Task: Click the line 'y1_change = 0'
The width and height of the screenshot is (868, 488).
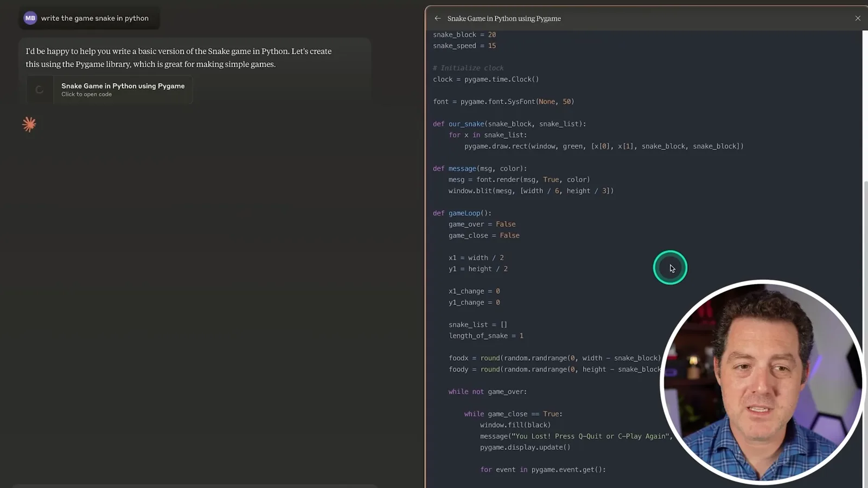Action: click(474, 303)
